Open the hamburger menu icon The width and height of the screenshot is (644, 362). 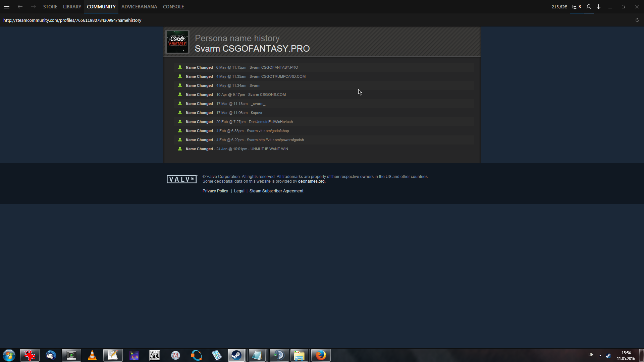click(x=7, y=7)
